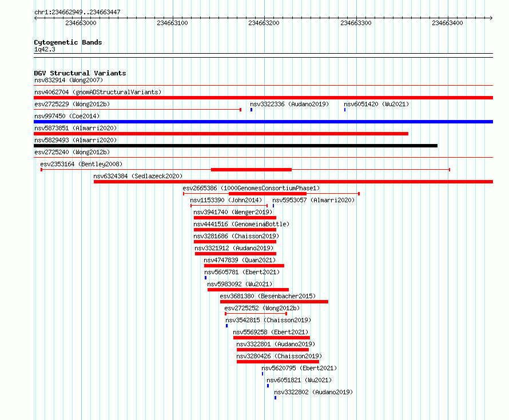Click nsv4747839 (Quan2021) label

point(240,260)
